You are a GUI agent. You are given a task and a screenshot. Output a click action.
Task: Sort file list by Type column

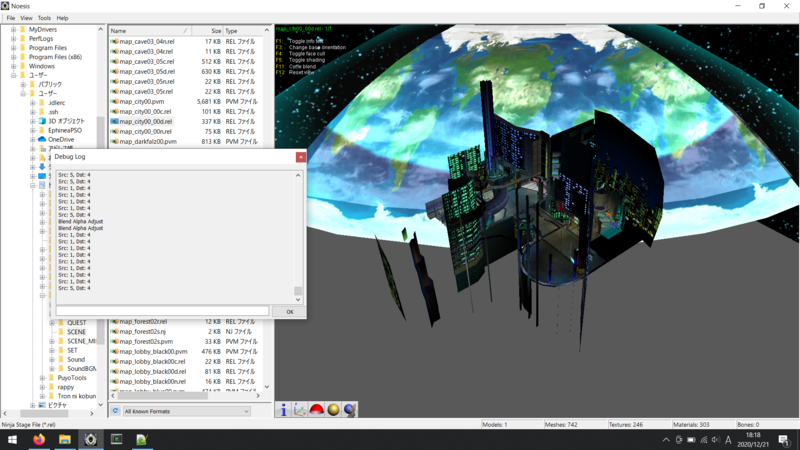[242, 31]
